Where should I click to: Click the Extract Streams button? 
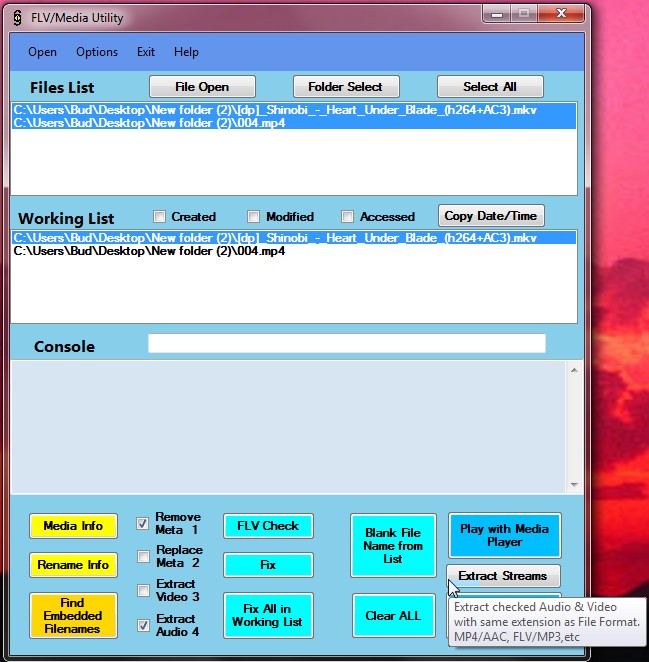(x=503, y=576)
